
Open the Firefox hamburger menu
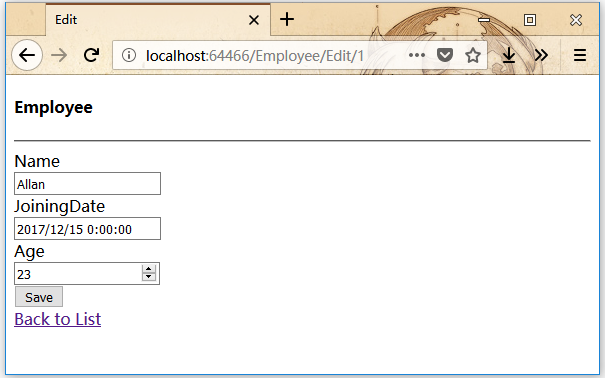click(580, 55)
